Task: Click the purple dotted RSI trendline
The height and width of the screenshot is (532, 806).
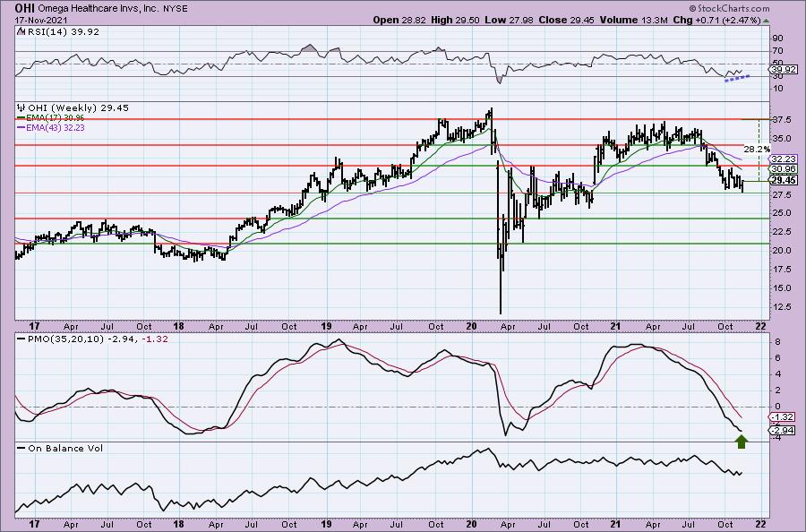Action: 737,78
